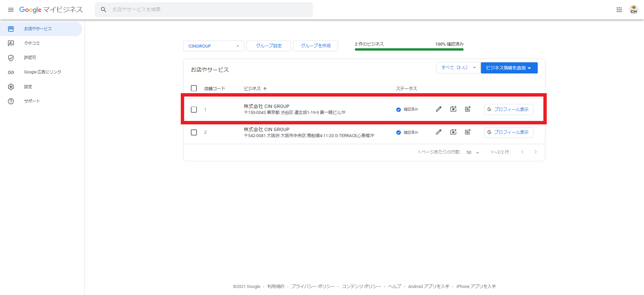Show profile for the 渋谷区 business
This screenshot has width=644, height=295.
[x=508, y=110]
